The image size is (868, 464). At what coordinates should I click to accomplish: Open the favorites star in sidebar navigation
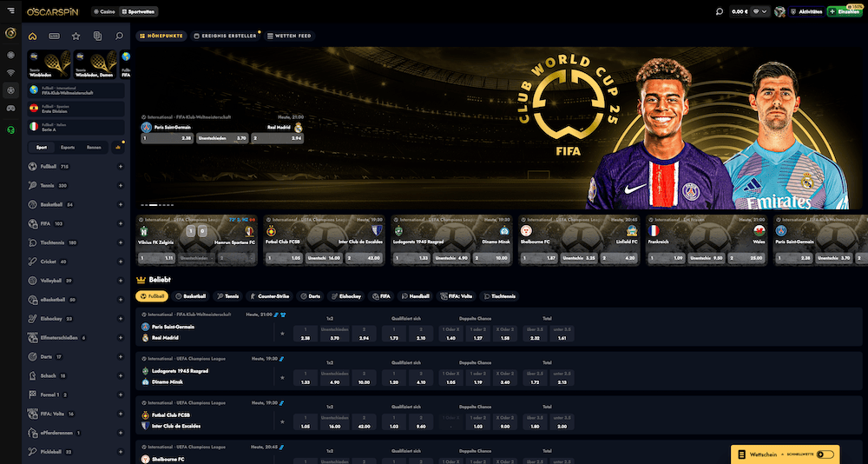click(76, 36)
